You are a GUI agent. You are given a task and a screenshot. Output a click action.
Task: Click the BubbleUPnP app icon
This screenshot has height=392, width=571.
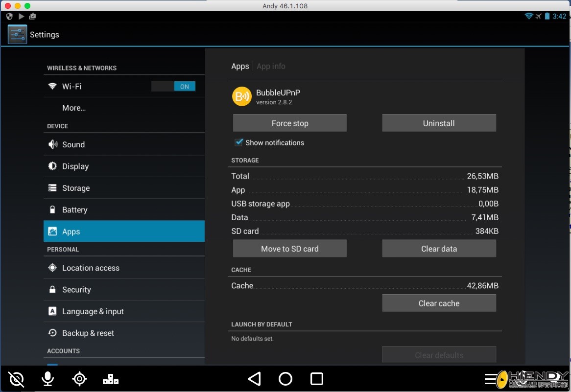pyautogui.click(x=241, y=96)
